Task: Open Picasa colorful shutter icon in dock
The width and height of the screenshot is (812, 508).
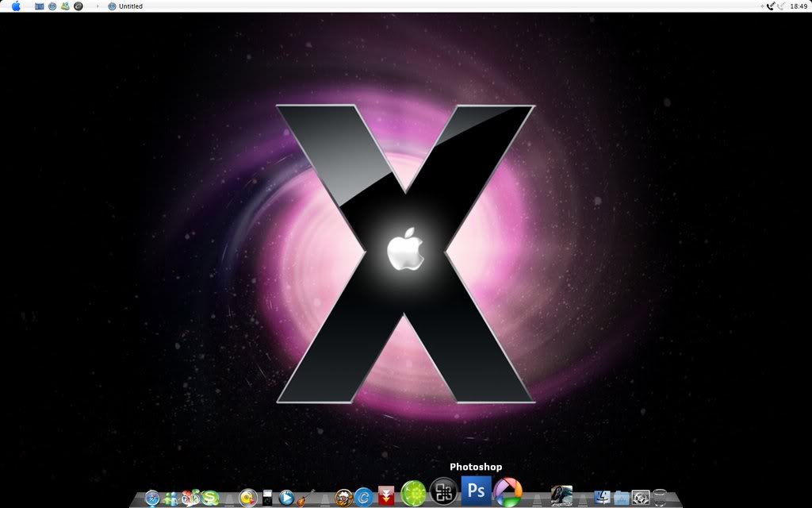Action: (507, 492)
